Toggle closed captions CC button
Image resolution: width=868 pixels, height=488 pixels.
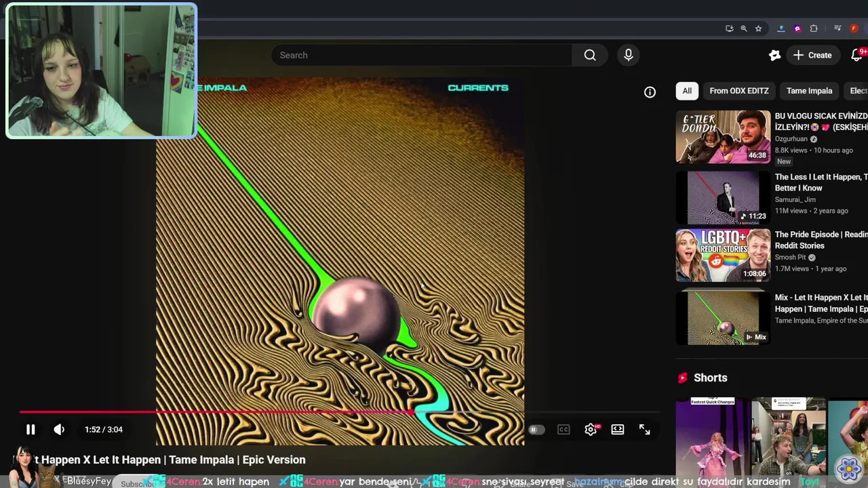pos(564,430)
